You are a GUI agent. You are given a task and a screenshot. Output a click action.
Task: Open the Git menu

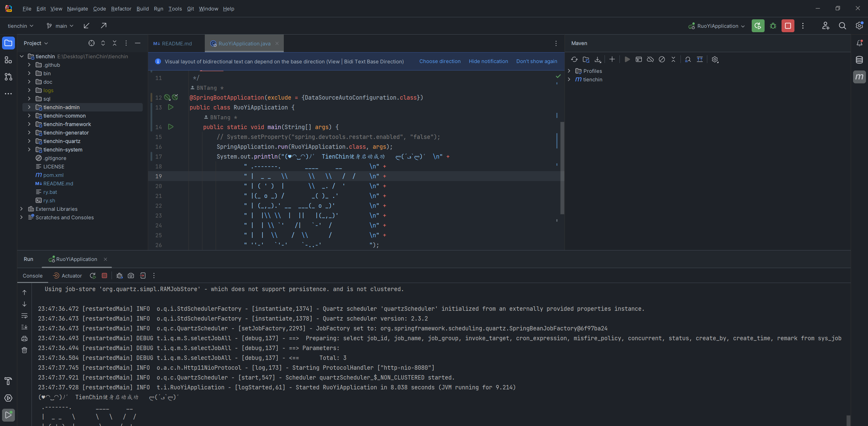191,8
